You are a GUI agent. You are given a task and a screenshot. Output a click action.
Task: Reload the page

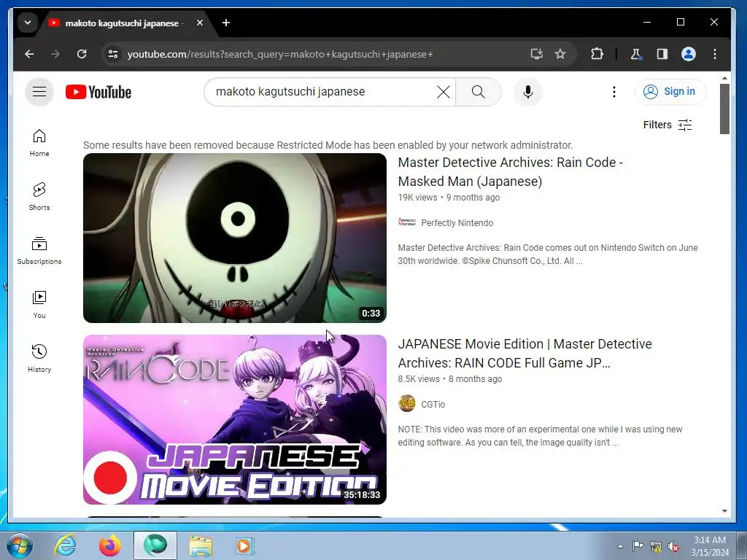pos(82,54)
